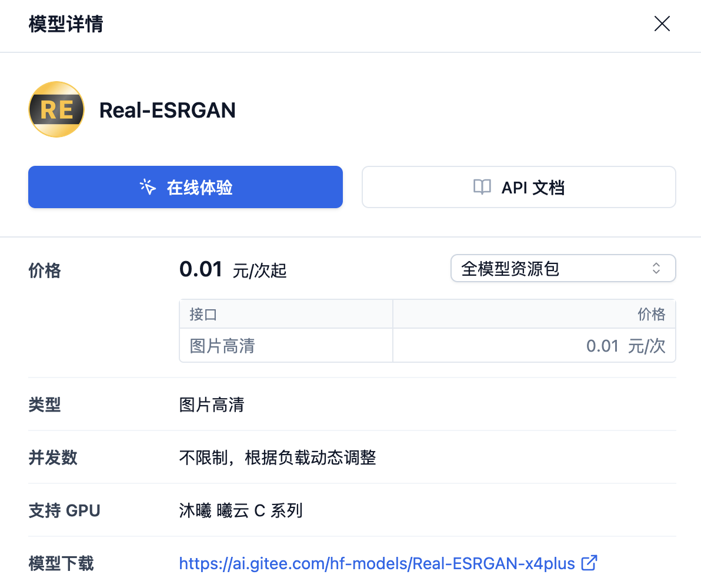Viewport: 701px width, 588px height.
Task: Click the up-down chevron on 全模型资源包 selector
Action: point(656,268)
